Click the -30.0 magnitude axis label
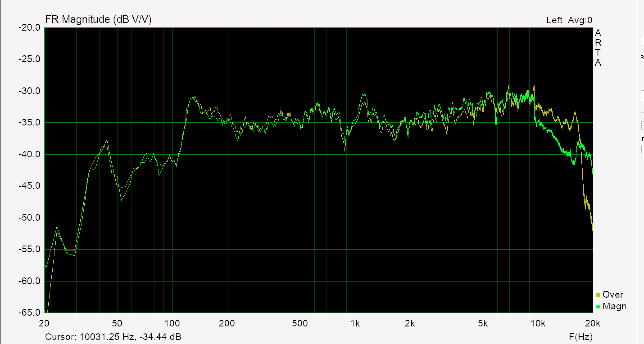644x344 pixels. pos(29,91)
